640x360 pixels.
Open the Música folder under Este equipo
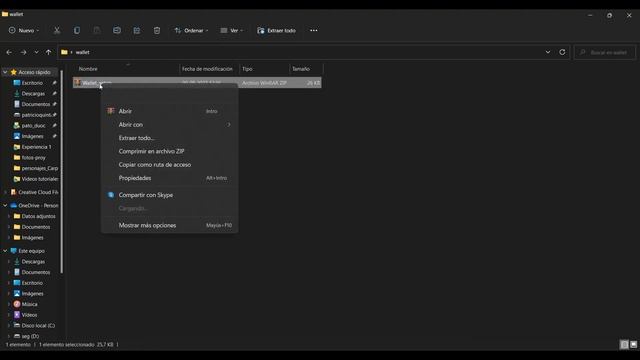click(x=29, y=304)
